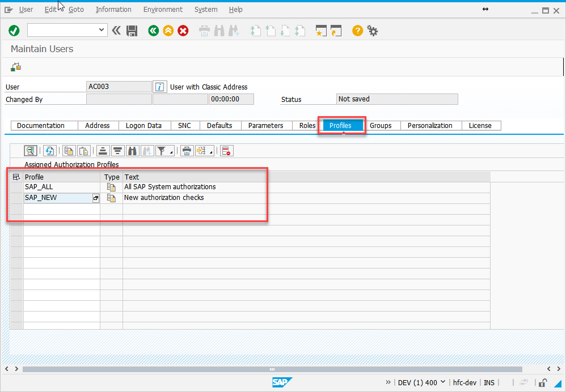Collapse the command field with the double chevron
The height and width of the screenshot is (392, 566).
(x=116, y=30)
